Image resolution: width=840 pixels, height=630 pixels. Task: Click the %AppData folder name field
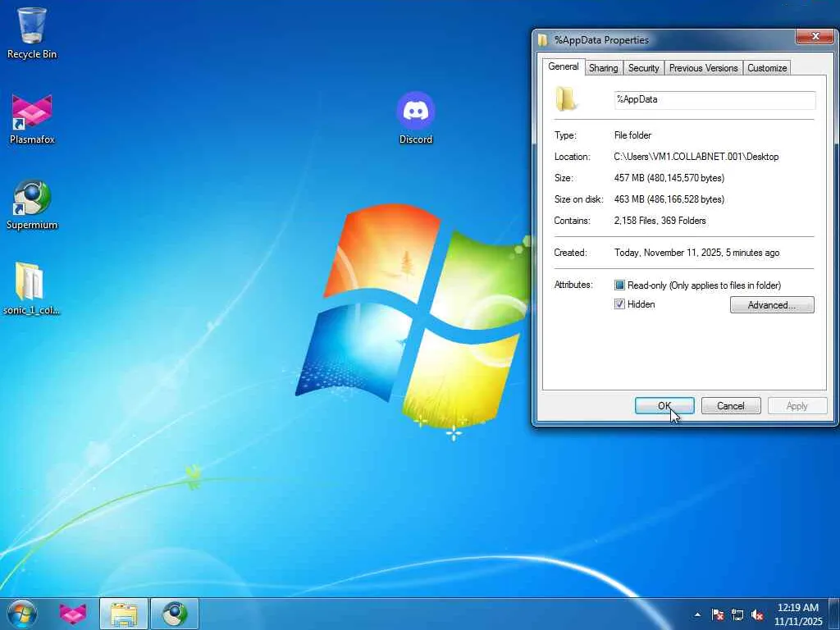coord(714,99)
